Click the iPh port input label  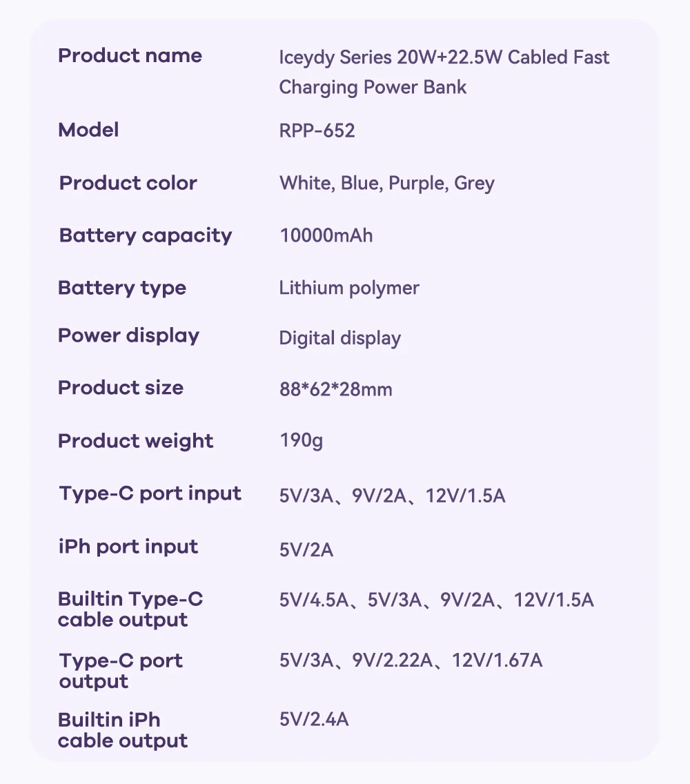pyautogui.click(x=128, y=547)
